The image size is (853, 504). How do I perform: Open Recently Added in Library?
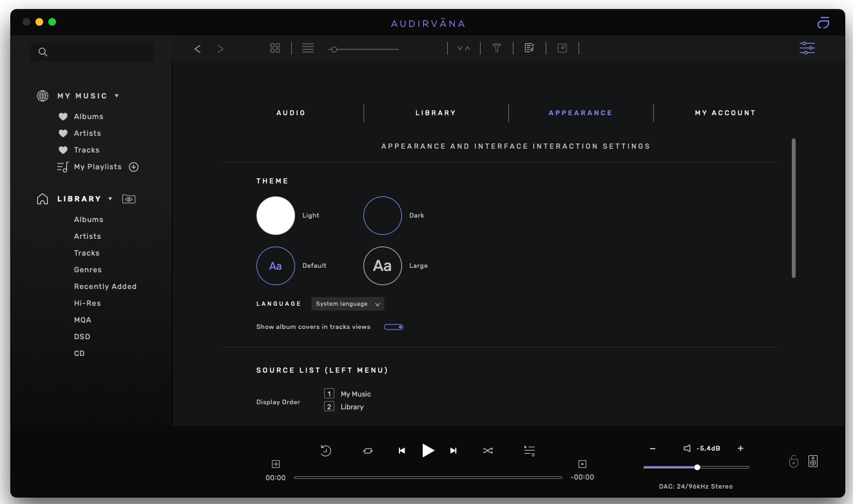pyautogui.click(x=105, y=286)
